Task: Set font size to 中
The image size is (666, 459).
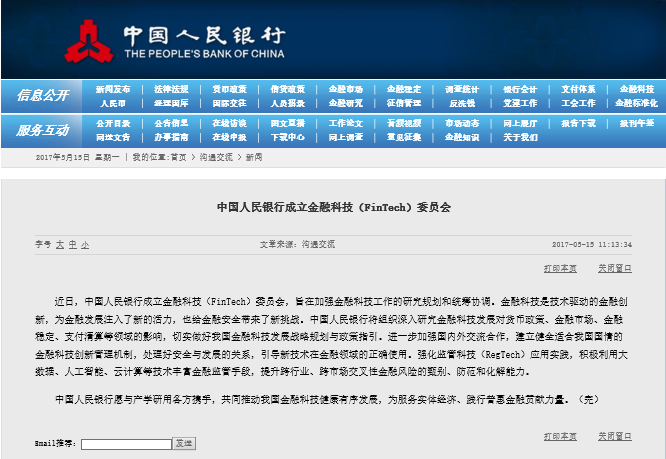Action: pos(73,245)
